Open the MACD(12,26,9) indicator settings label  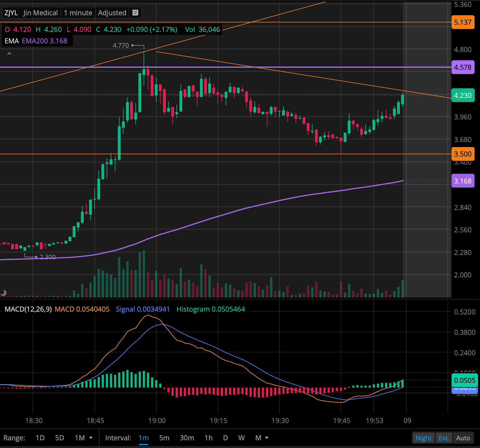pyautogui.click(x=28, y=309)
